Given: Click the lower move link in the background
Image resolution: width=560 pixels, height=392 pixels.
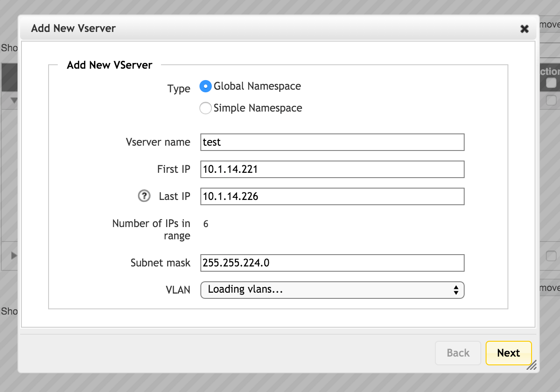Looking at the screenshot, I should [550, 287].
